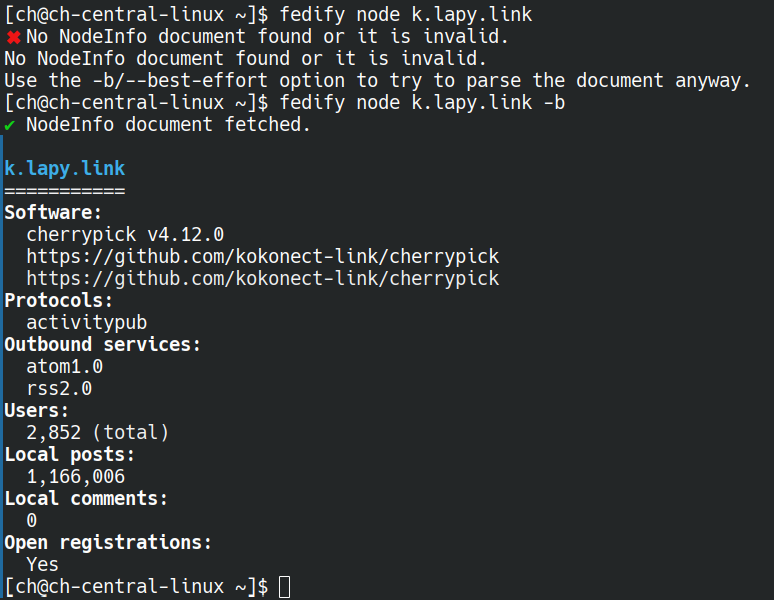
Task: Click the Yes registrations value
Action: 42,564
